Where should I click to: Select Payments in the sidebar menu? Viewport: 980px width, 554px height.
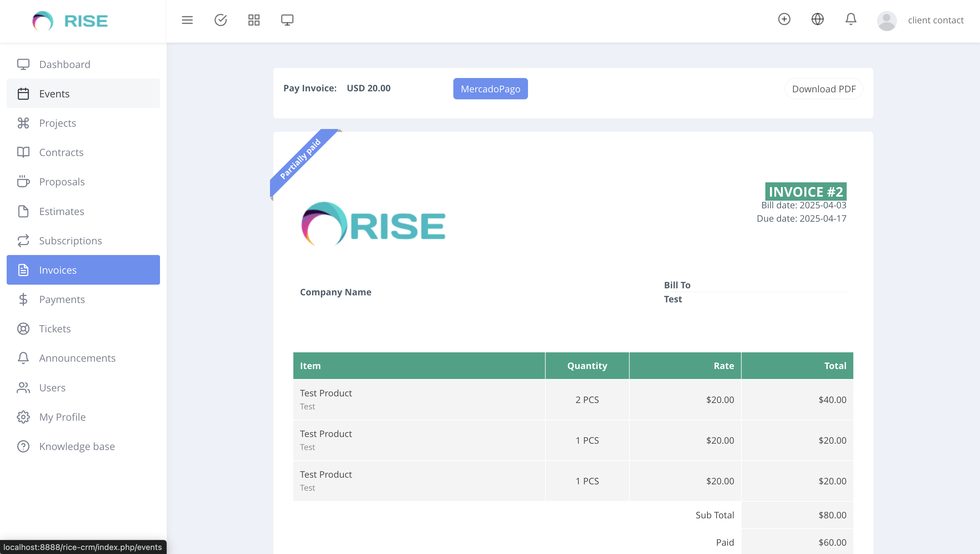tap(62, 299)
